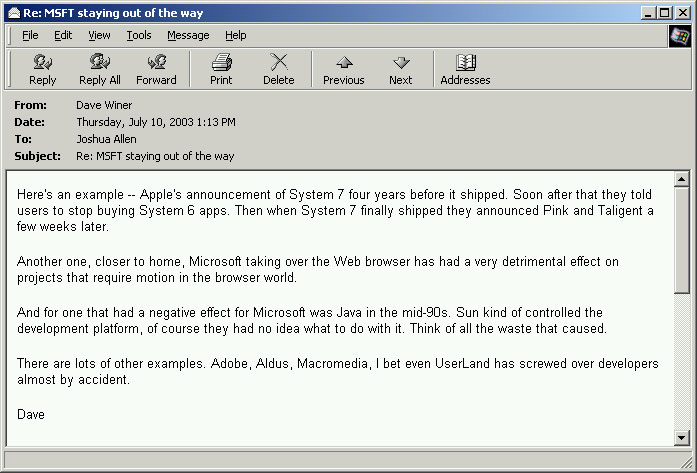The image size is (697, 473).
Task: Click the Reply toolbar icon
Action: point(43,69)
